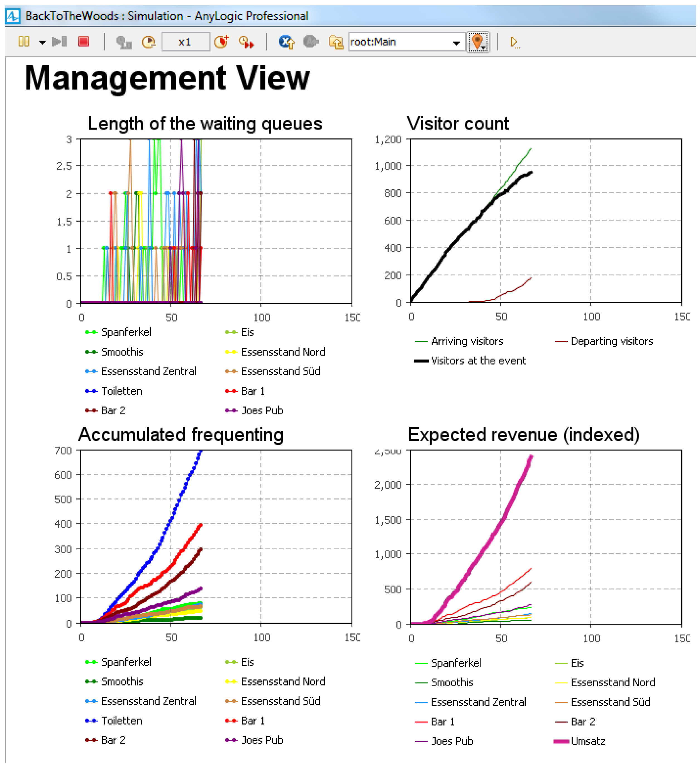Toggle Toiletten series in waiting queues legend
The width and height of the screenshot is (700, 766).
pyautogui.click(x=114, y=391)
